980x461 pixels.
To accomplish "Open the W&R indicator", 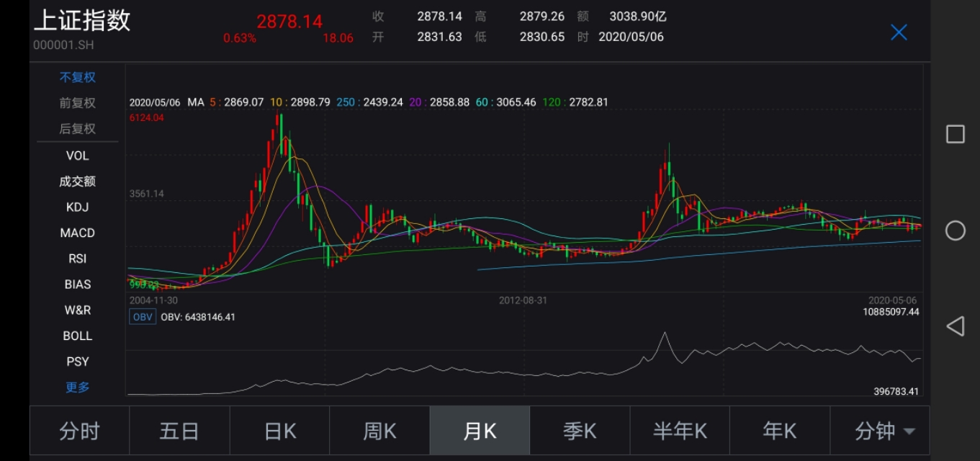I will point(77,310).
